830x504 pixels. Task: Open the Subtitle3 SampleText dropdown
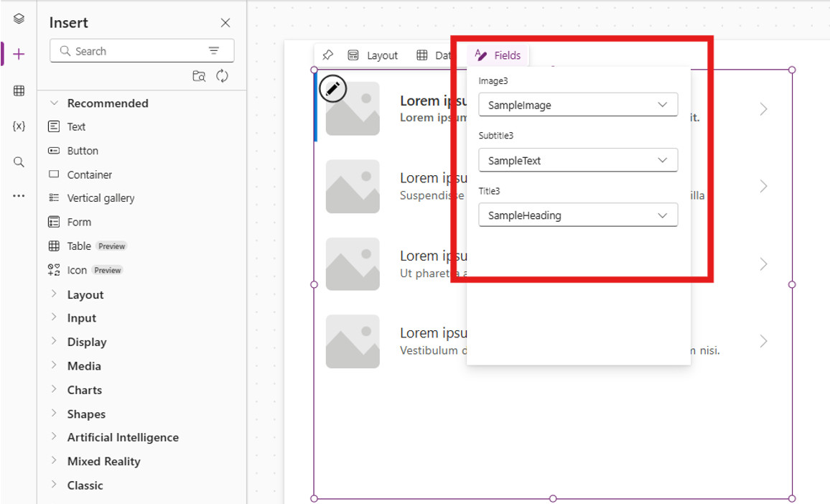(578, 160)
